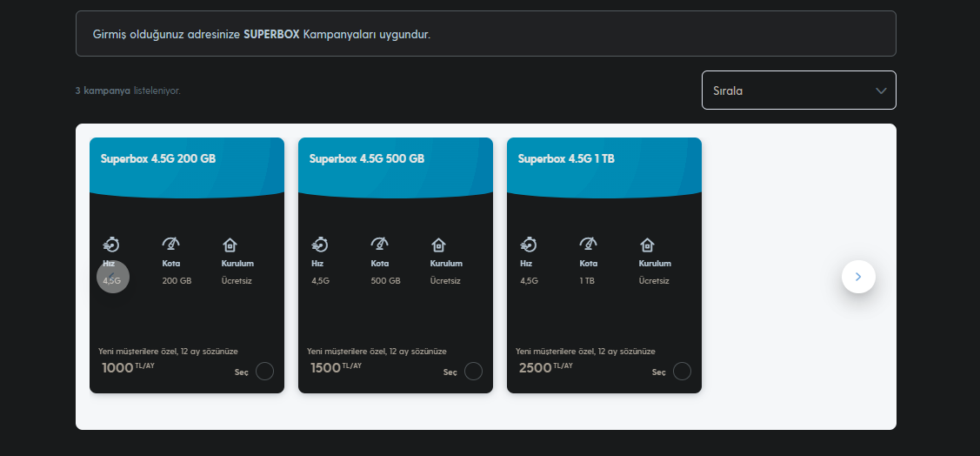The width and height of the screenshot is (980, 456).
Task: Click the 1 TB quota value
Action: 587,281
